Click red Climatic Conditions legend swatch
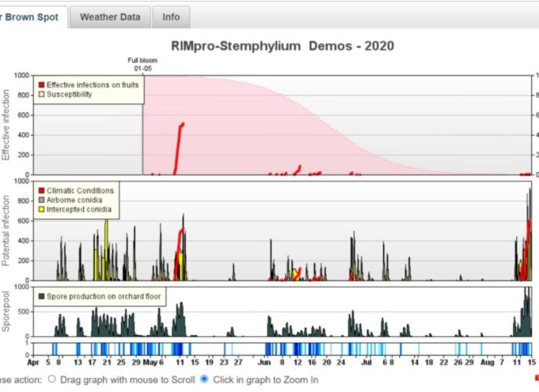The width and height of the screenshot is (539, 392). point(42,190)
